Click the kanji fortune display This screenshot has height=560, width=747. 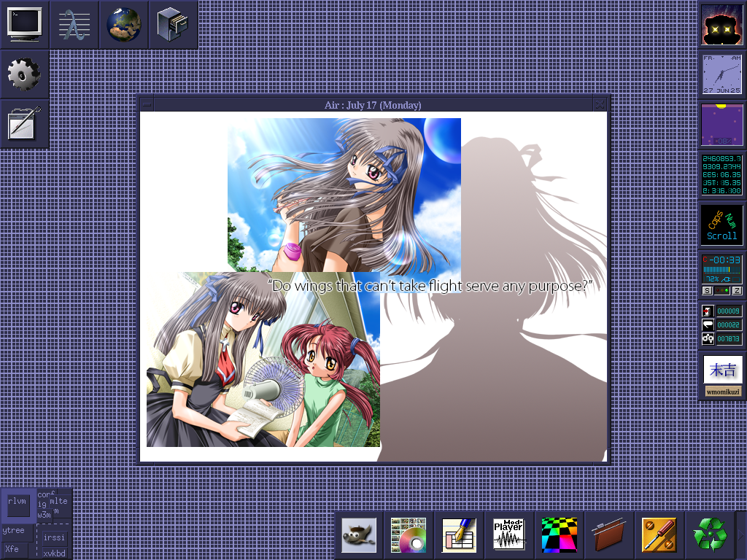point(723,370)
